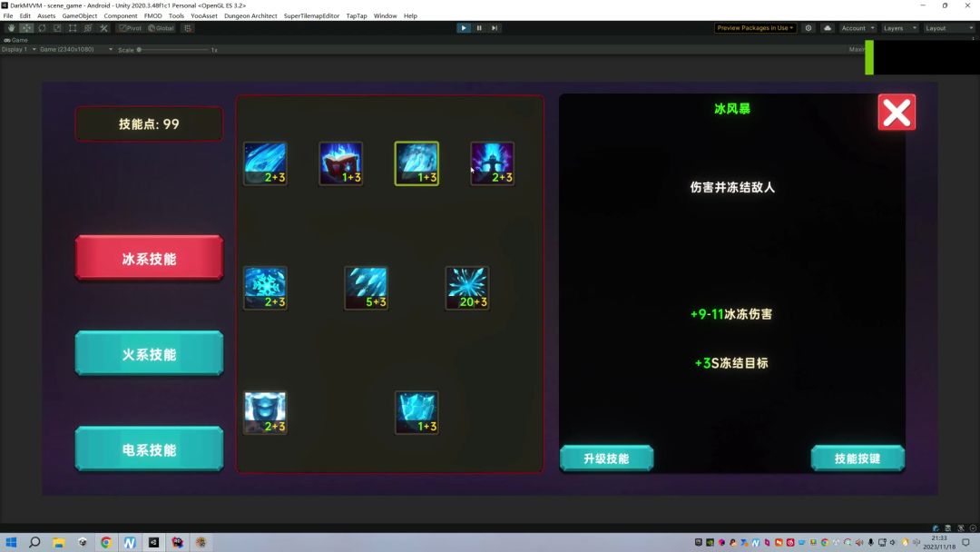The height and width of the screenshot is (552, 980).
Task: Select the 5+3 ice shards skill icon
Action: click(x=366, y=288)
